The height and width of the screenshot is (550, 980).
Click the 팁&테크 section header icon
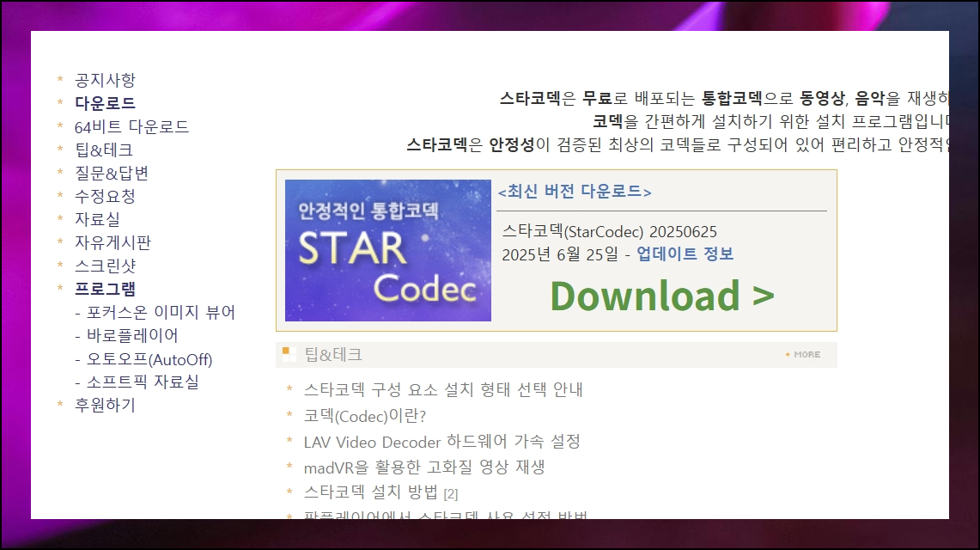click(289, 354)
